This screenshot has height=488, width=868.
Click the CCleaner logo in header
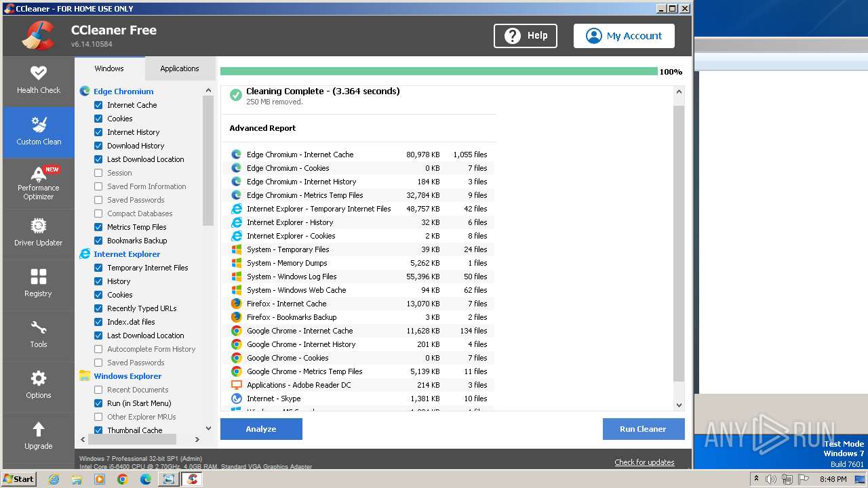(38, 36)
